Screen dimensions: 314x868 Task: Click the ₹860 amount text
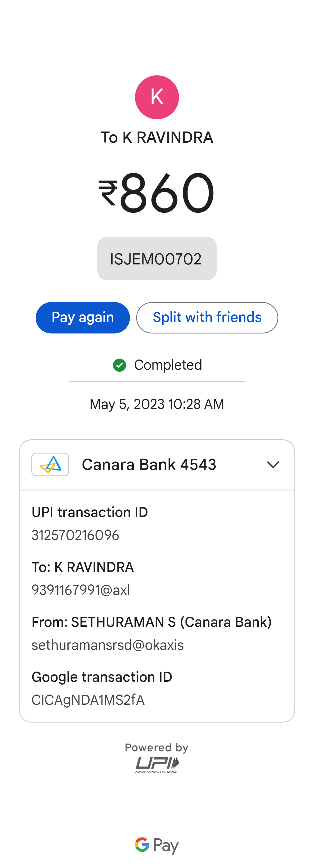click(x=157, y=193)
